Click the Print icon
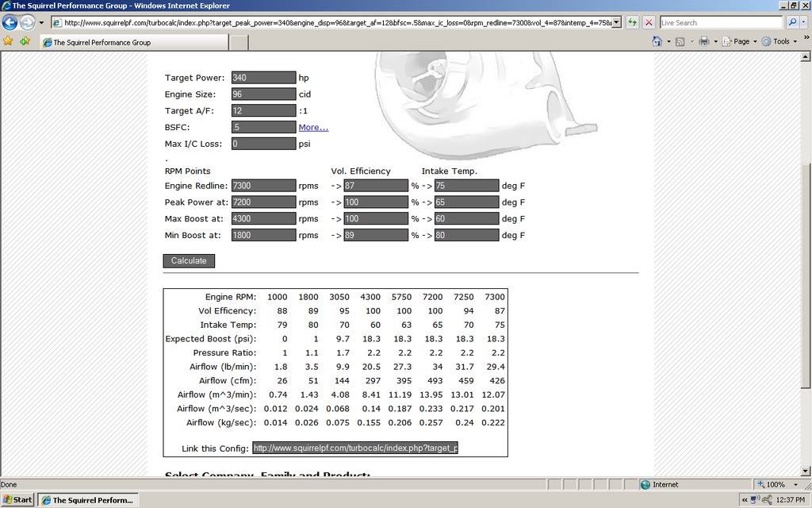Image resolution: width=812 pixels, height=508 pixels. 704,40
